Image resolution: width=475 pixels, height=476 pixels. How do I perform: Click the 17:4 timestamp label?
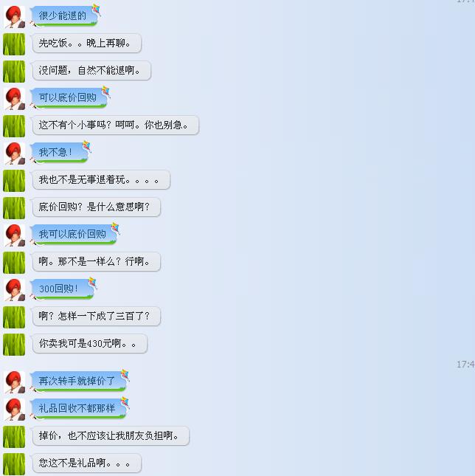[465, 364]
